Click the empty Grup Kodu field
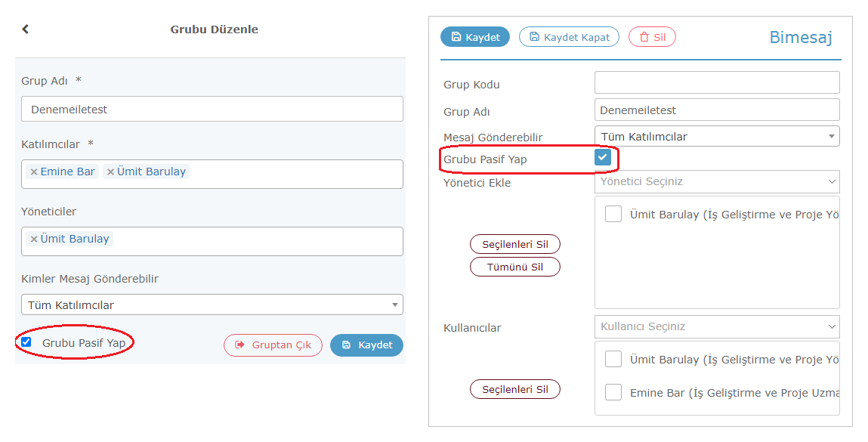Screen dimensions: 868x442 pyautogui.click(x=717, y=82)
